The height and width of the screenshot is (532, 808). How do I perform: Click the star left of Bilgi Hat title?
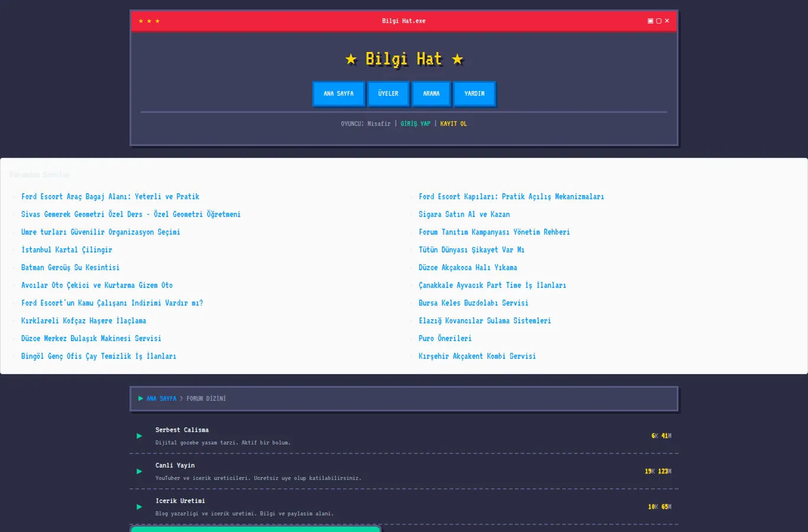351,59
